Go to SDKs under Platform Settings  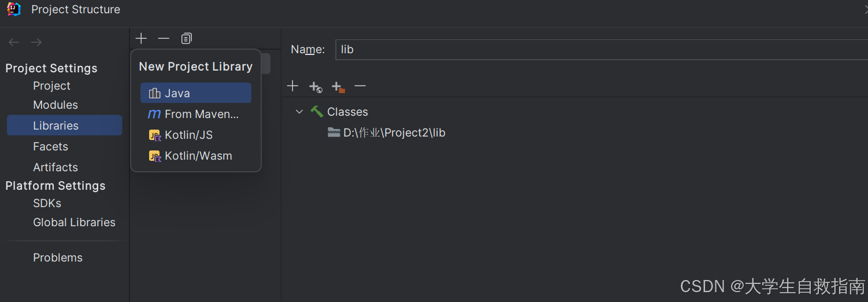[47, 203]
